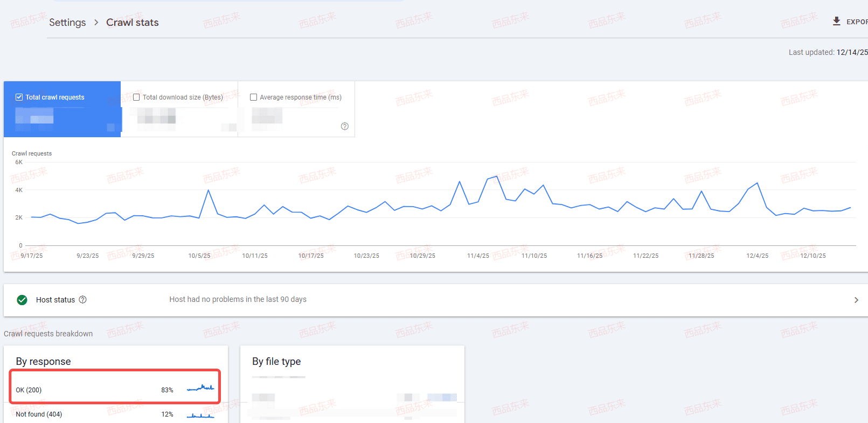Click breadcrumb arrow between Settings and Crawl stats
Viewport: 868px width, 423px height.
96,23
